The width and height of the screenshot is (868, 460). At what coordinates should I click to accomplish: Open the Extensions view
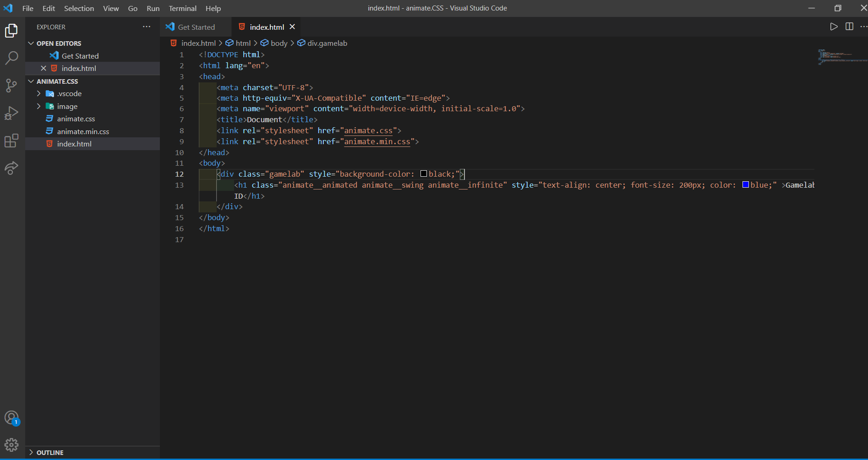click(x=11, y=141)
